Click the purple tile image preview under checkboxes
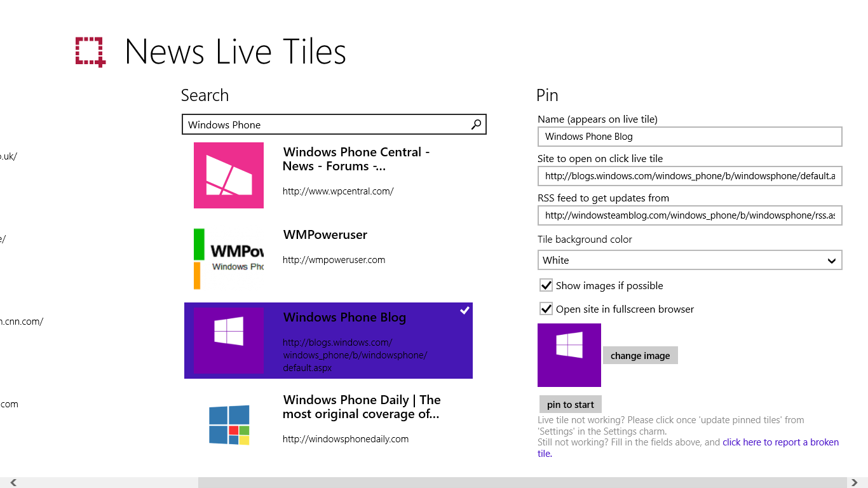The width and height of the screenshot is (868, 488). pos(569,355)
